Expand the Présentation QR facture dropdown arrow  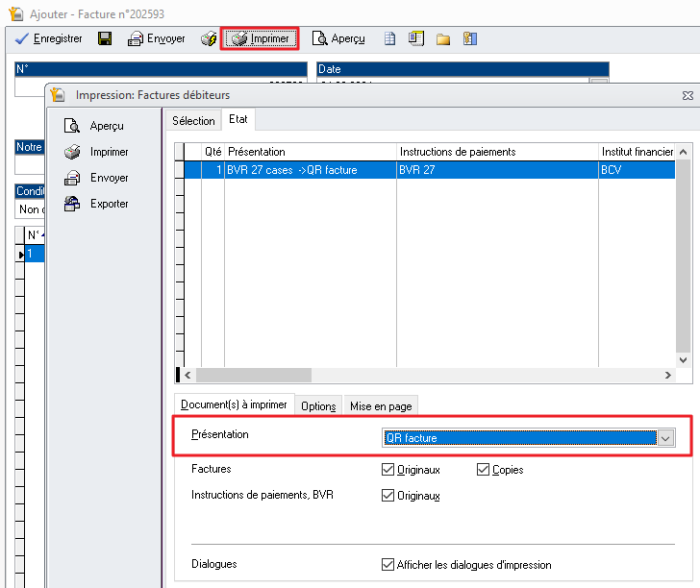click(x=665, y=438)
